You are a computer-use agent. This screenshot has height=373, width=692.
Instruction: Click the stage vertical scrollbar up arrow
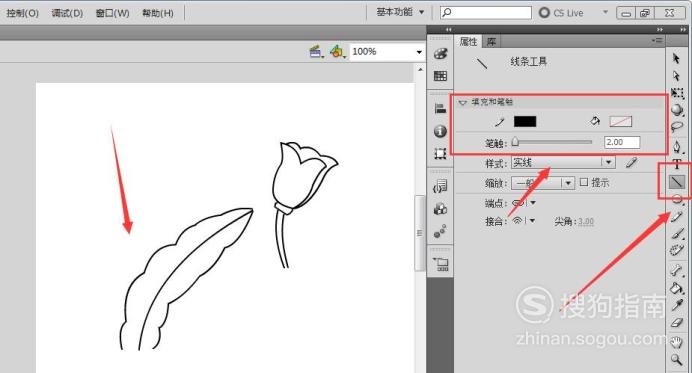coord(420,69)
